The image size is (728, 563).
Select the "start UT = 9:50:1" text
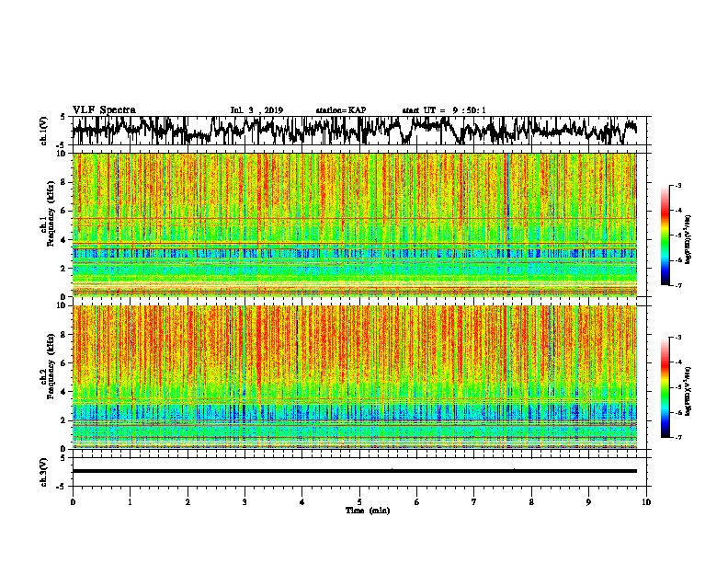click(444, 110)
